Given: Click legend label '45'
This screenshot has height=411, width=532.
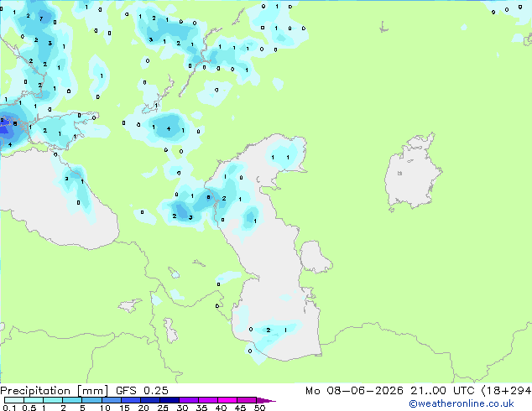Looking at the screenshot, I should [240, 408].
